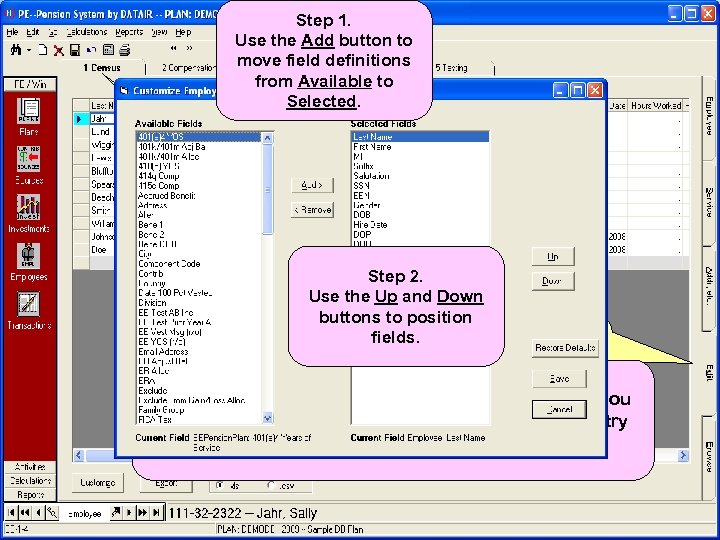The image size is (720, 540).
Task: Select 'Hire Date' in Selected Fields
Action: point(420,225)
